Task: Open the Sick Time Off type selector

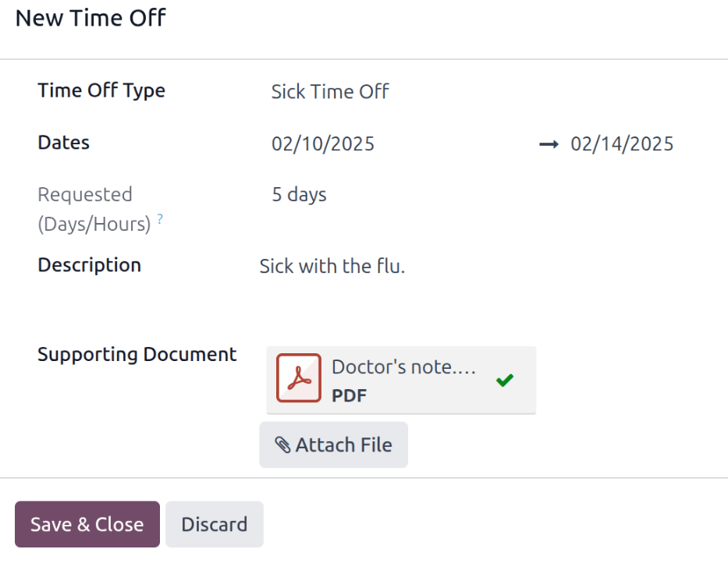Action: coord(329,91)
